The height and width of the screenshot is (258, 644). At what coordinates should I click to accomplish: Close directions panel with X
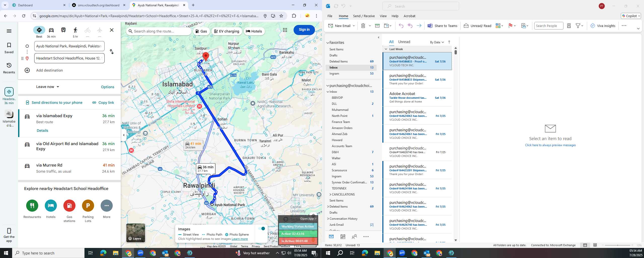(x=112, y=30)
